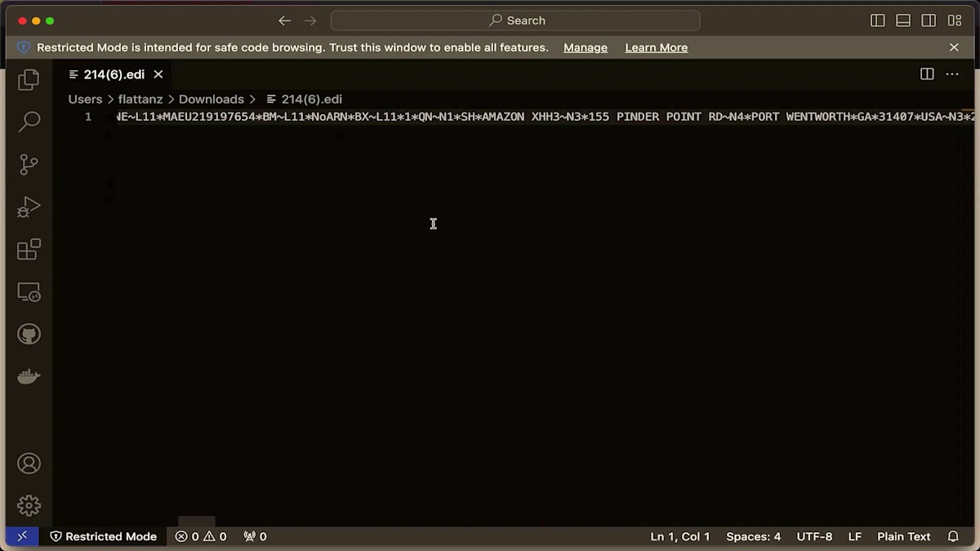Open the Remote Explorer view
This screenshot has width=980, height=551.
(29, 291)
